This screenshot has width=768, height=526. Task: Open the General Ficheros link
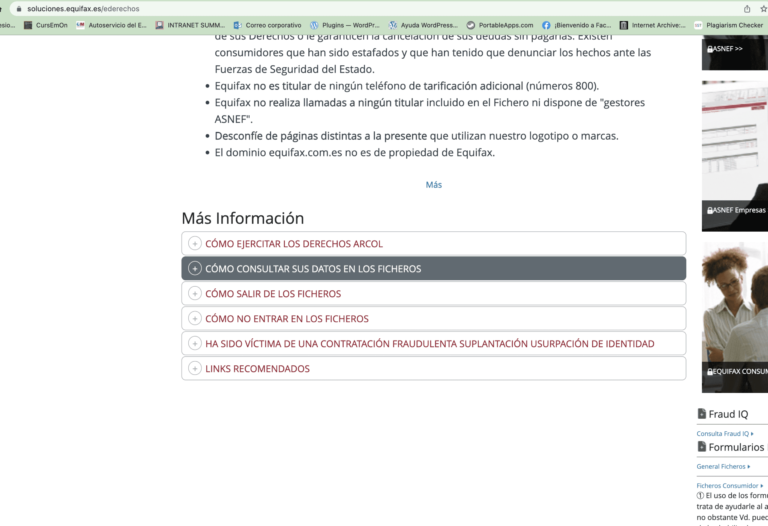coord(723,466)
